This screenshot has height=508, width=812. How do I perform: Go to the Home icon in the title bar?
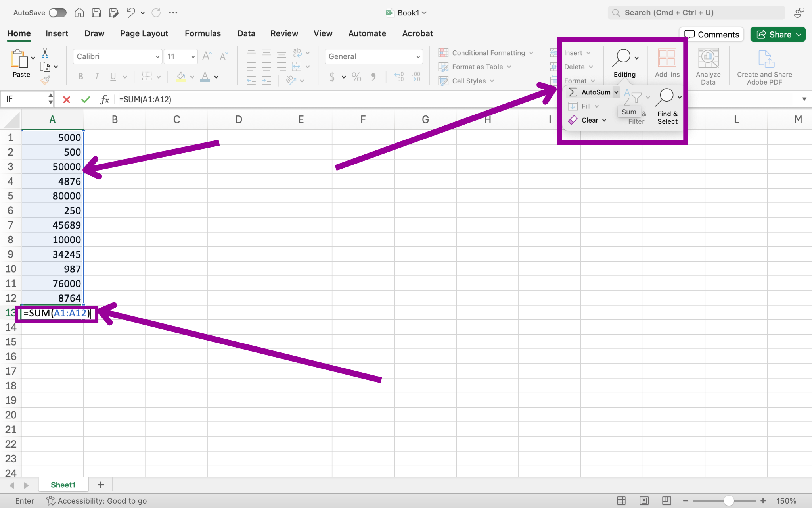(79, 13)
